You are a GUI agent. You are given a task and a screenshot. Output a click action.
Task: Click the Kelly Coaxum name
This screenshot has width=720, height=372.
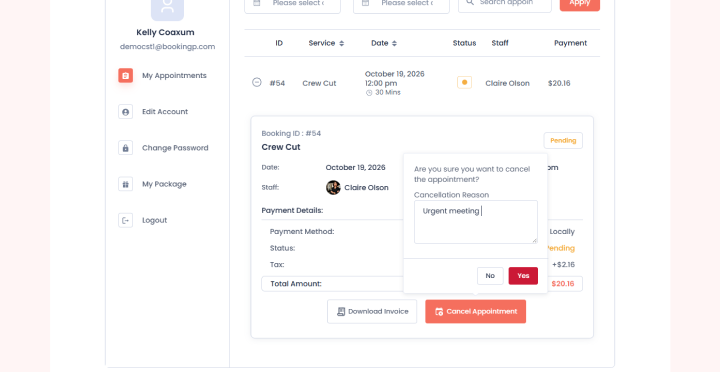click(x=165, y=32)
